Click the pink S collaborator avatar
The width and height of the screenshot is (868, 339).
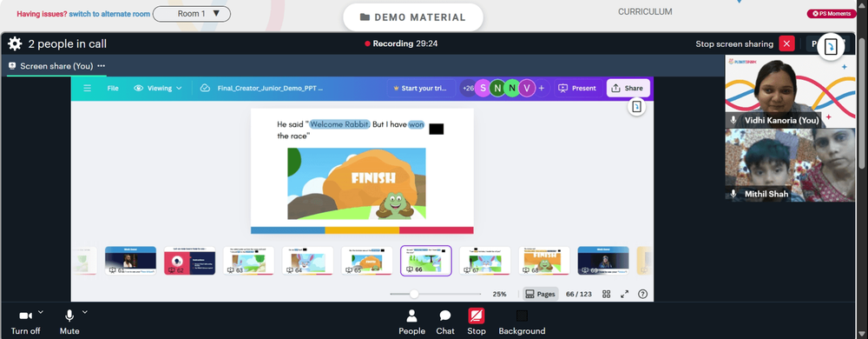click(x=483, y=88)
